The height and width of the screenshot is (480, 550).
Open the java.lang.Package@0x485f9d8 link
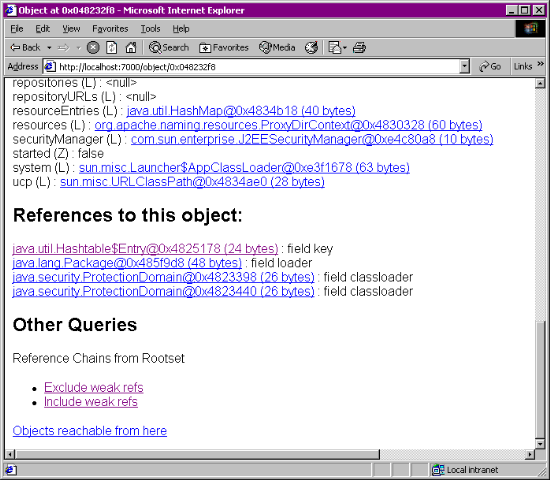tap(127, 263)
